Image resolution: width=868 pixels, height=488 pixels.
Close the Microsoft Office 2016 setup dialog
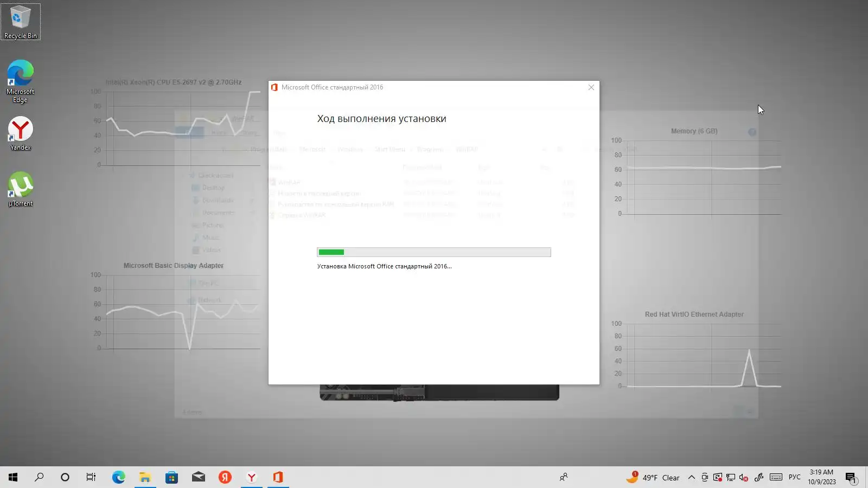pyautogui.click(x=591, y=87)
